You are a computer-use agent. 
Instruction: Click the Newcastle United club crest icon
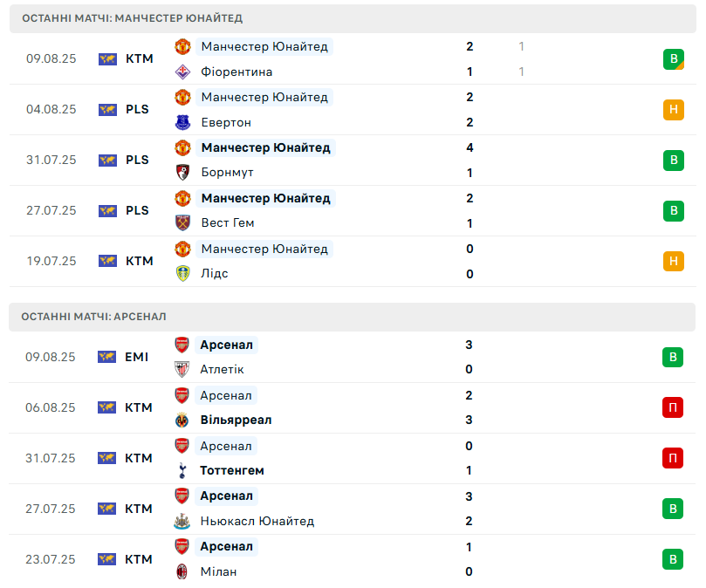[x=182, y=522]
